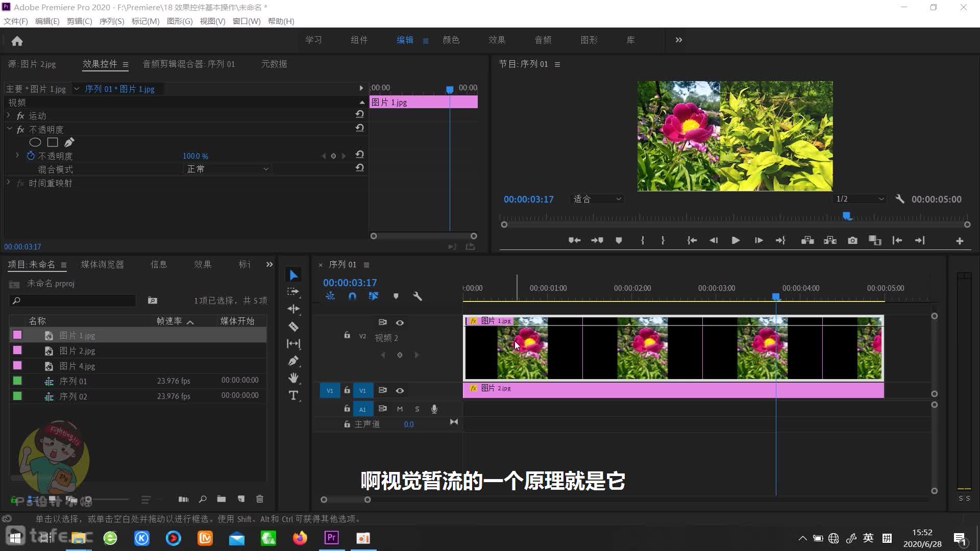Click the project panel icon size slider

point(88,499)
